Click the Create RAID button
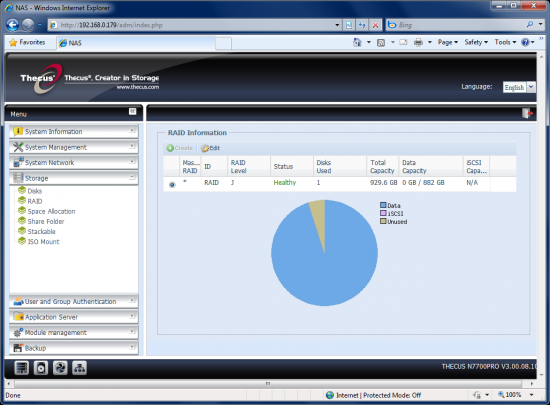This screenshot has height=405, width=550. pos(180,148)
